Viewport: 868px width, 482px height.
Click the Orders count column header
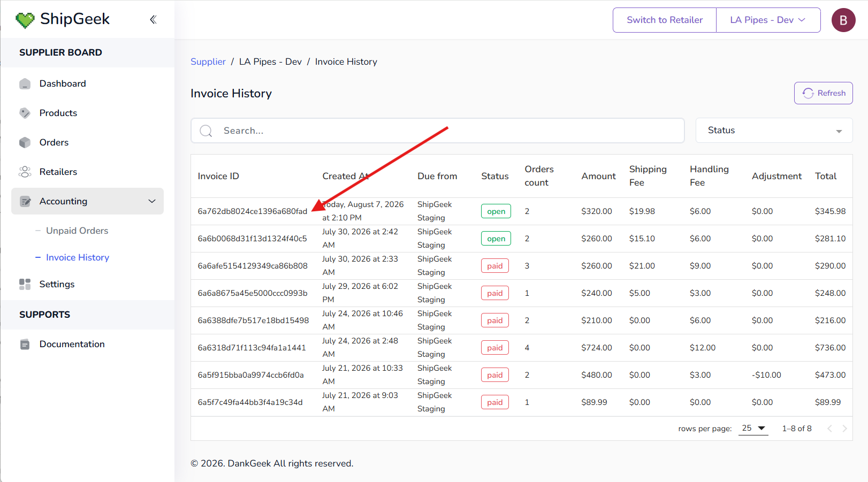pos(539,176)
